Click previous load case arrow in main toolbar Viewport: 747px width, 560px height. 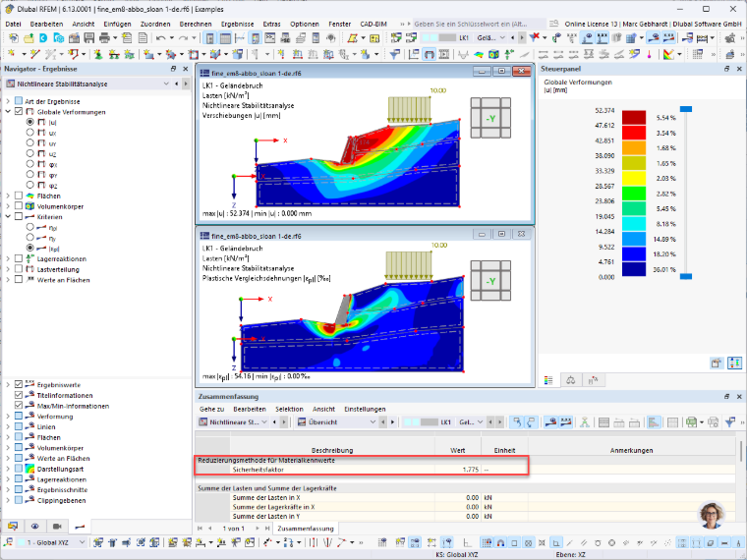[x=513, y=37]
